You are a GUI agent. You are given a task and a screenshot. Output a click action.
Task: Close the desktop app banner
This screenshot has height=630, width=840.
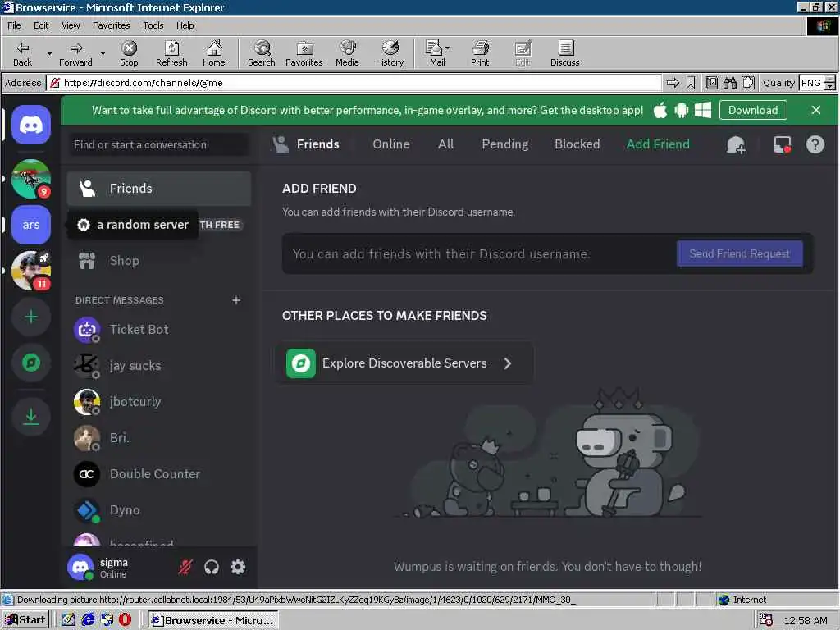[x=816, y=110]
